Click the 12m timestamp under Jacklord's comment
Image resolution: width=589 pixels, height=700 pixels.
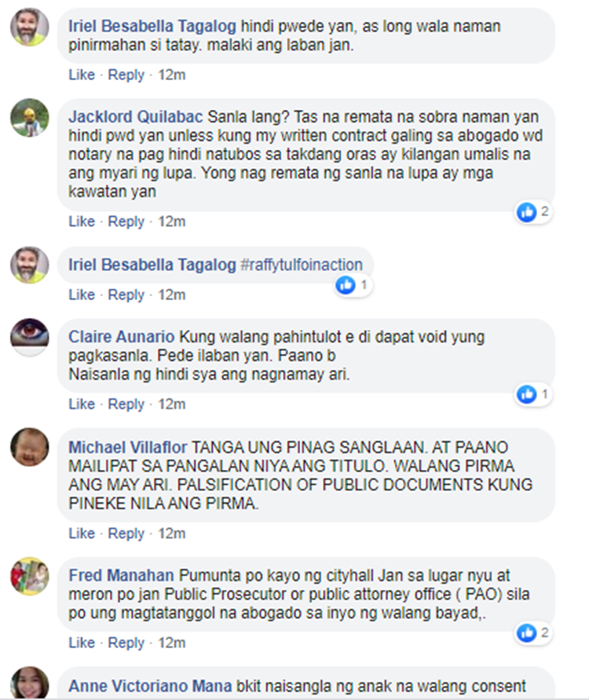[172, 221]
